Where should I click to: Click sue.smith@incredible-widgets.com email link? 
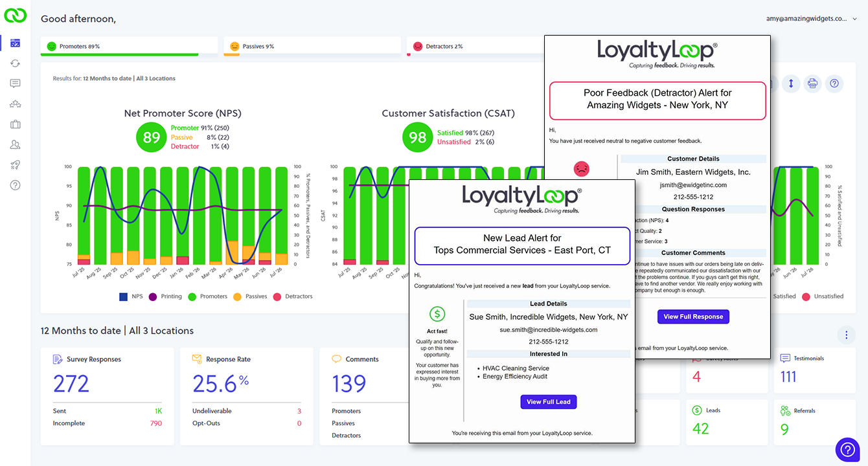tap(548, 329)
